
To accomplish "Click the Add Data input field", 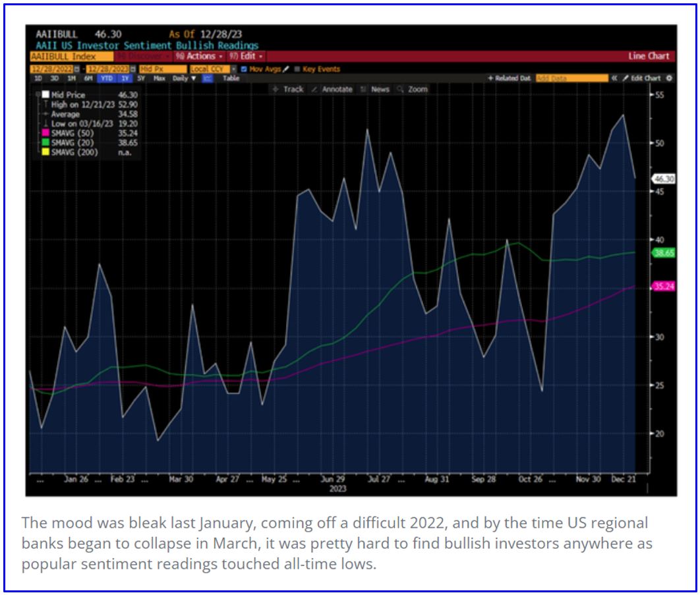I will pyautogui.click(x=571, y=78).
